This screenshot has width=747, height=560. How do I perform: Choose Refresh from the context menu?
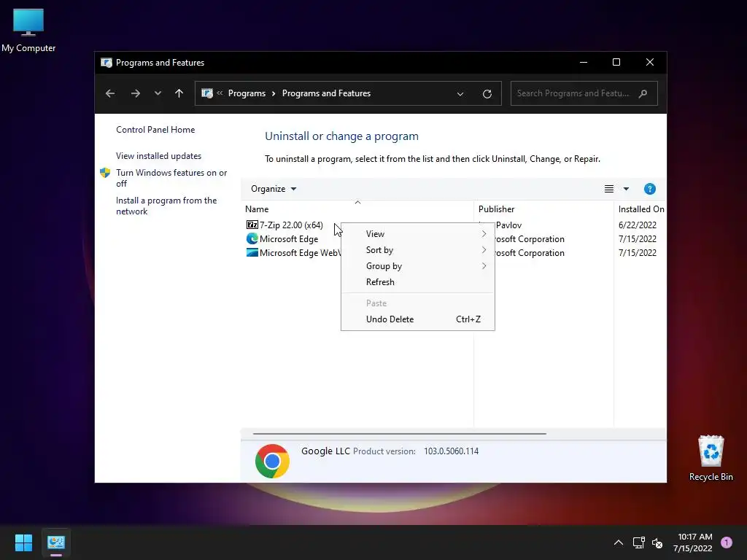tap(418, 282)
